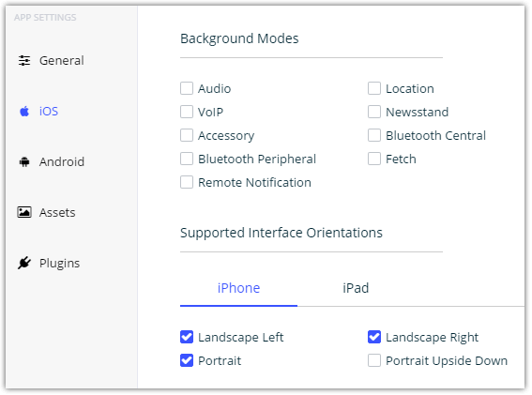Enable Fetch background mode checkbox
The width and height of the screenshot is (532, 395).
(374, 159)
